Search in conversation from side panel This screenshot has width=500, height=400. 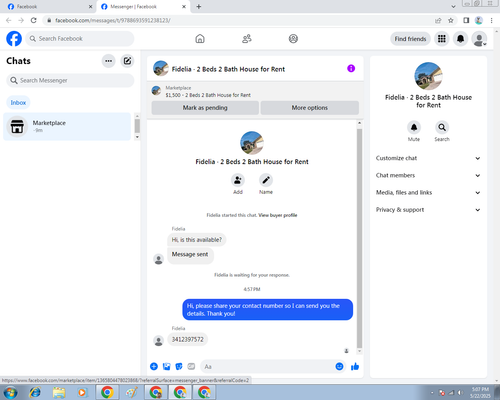pyautogui.click(x=442, y=127)
